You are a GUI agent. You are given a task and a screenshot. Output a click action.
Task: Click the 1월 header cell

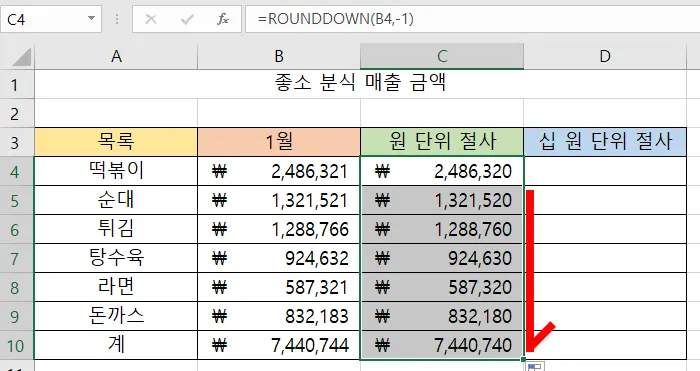[279, 142]
